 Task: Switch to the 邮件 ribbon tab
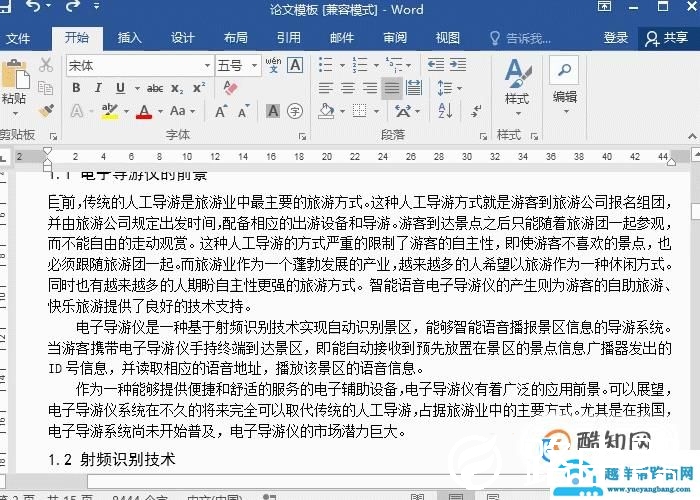pos(342,38)
